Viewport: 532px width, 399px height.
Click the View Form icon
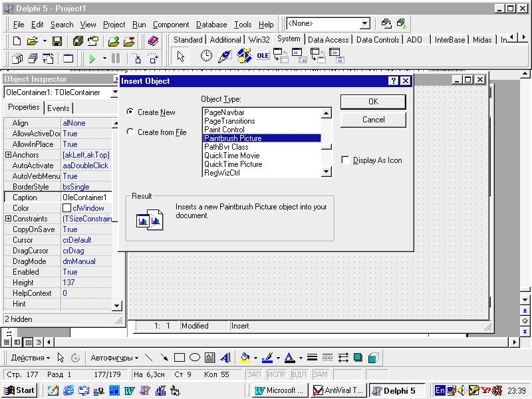(x=33, y=59)
